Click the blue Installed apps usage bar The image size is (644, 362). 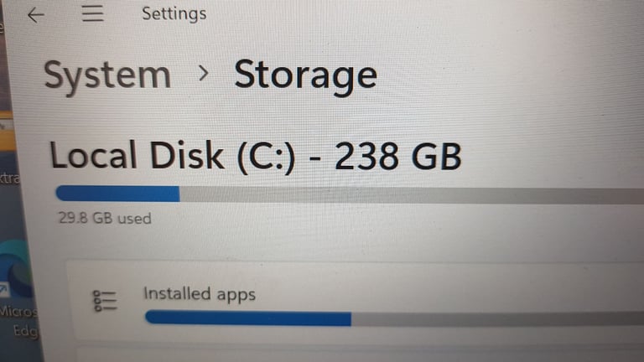(x=248, y=318)
